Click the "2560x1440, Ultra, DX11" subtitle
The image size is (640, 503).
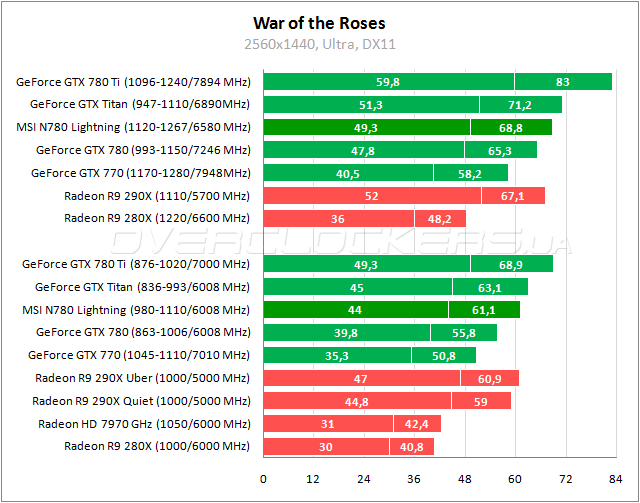pos(319,43)
